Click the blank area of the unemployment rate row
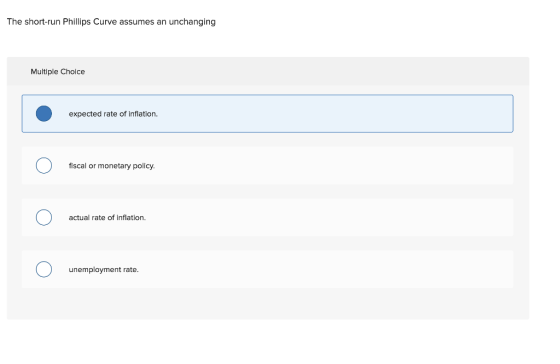 [x=321, y=269]
